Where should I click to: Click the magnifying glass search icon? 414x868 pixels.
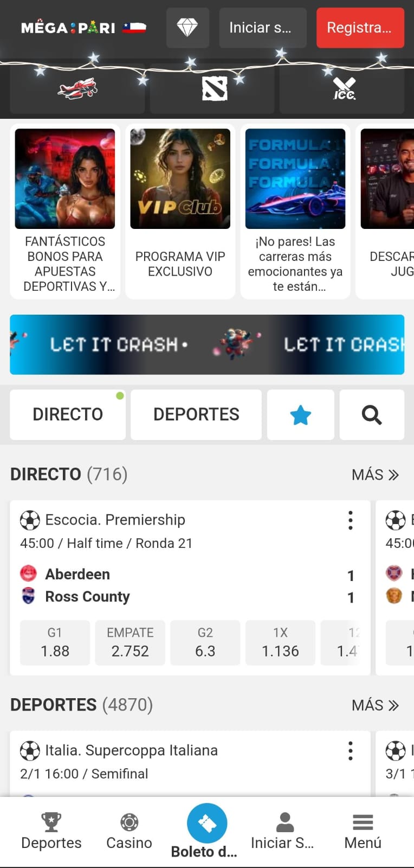click(x=372, y=415)
